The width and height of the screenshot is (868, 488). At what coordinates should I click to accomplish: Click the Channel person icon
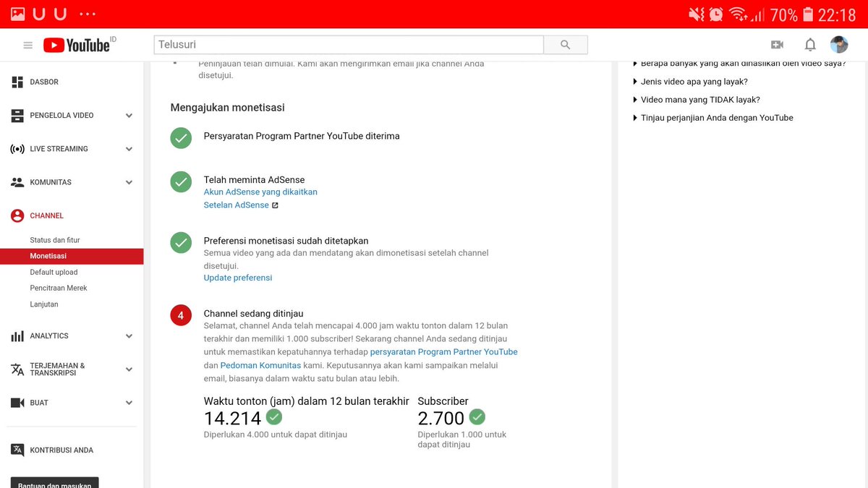17,215
